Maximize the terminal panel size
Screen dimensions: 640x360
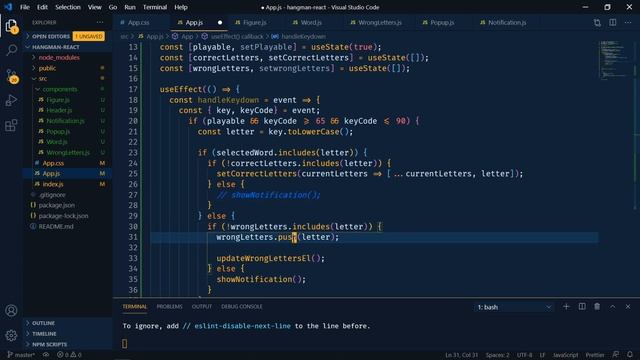[x=613, y=307]
